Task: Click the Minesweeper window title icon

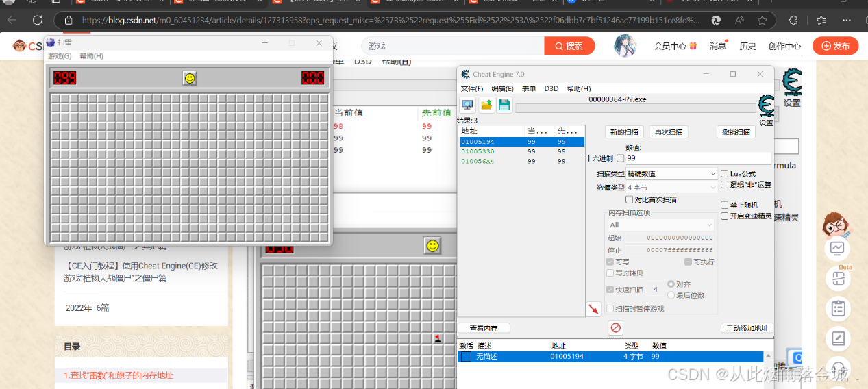Action: [x=51, y=42]
